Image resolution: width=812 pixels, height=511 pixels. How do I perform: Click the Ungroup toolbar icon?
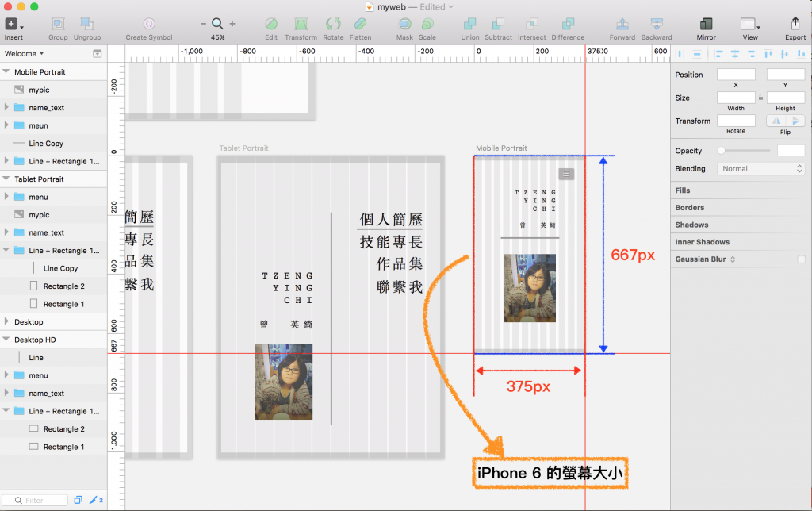click(x=87, y=24)
